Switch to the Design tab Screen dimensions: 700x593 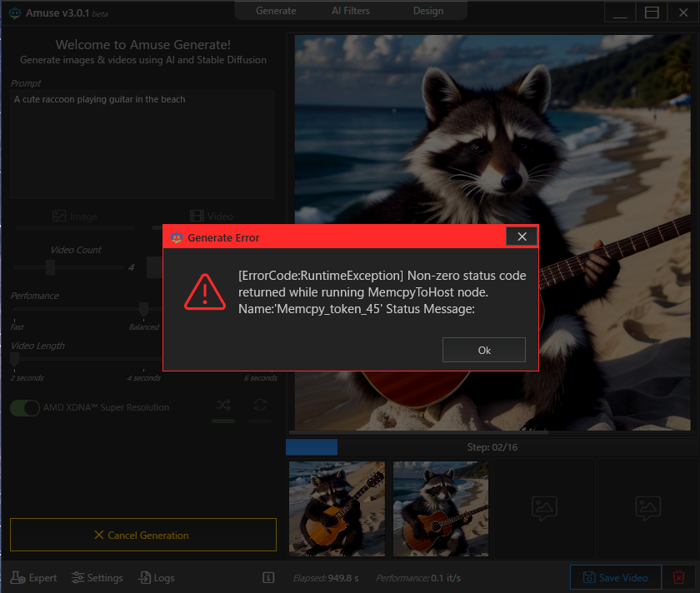click(x=428, y=11)
